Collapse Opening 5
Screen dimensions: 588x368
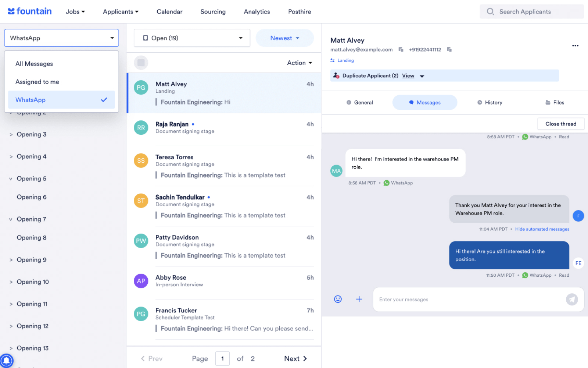(x=11, y=179)
